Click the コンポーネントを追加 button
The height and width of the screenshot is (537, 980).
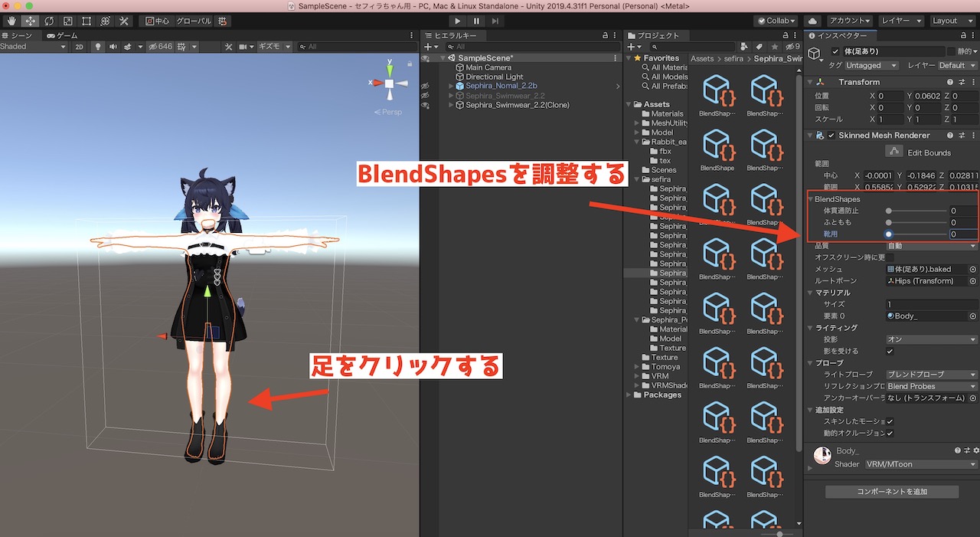[892, 492]
